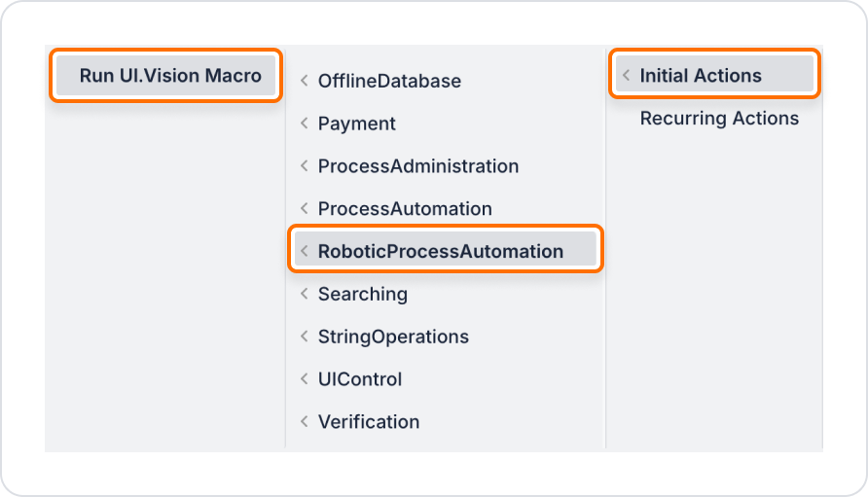This screenshot has width=868, height=497.
Task: Click the chevron next to ProcessAutomation
Action: click(x=305, y=209)
